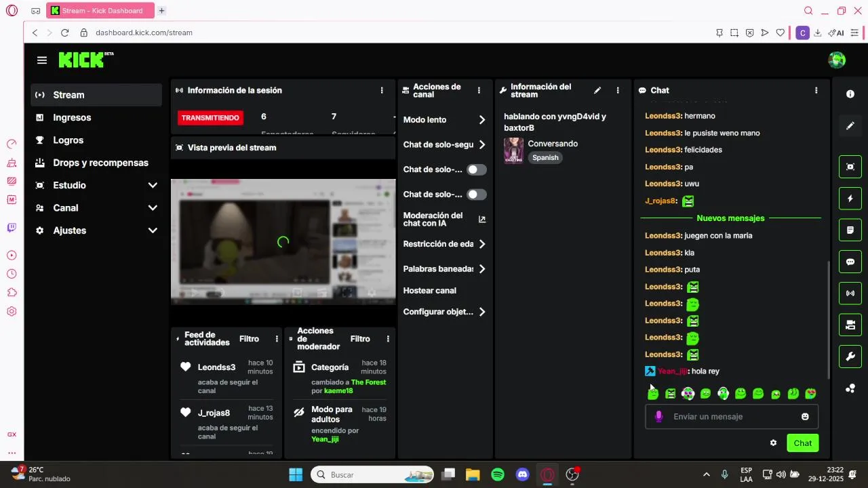The width and height of the screenshot is (868, 488).
Task: Click The Forest category link
Action: tap(368, 382)
